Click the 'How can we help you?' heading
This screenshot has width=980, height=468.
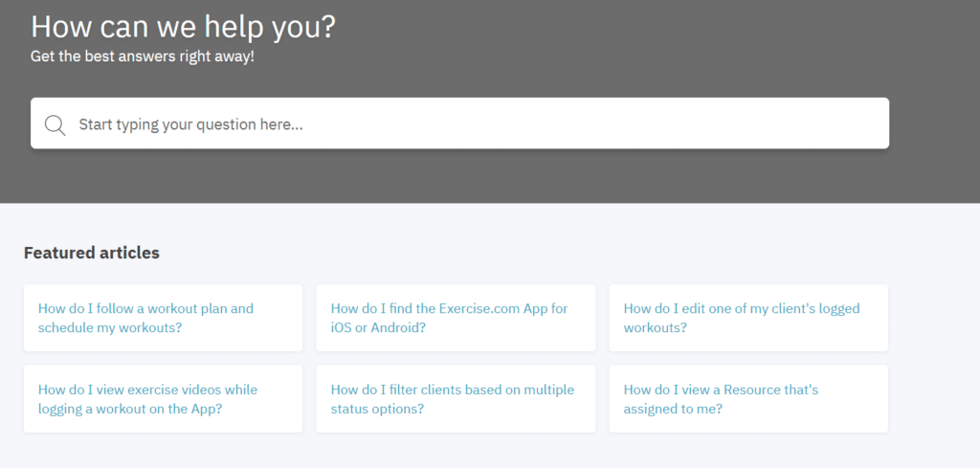[183, 26]
